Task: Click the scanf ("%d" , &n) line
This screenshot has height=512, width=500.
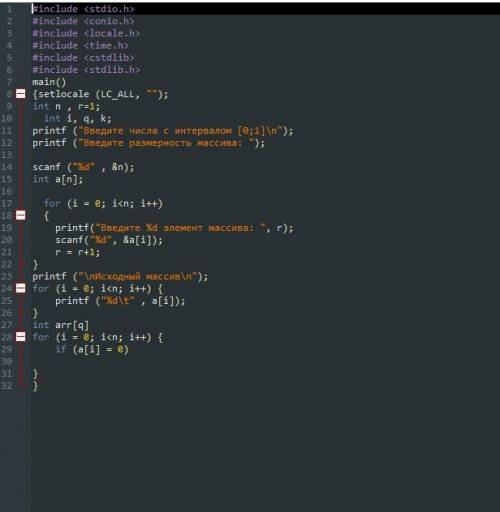Action: 83,167
